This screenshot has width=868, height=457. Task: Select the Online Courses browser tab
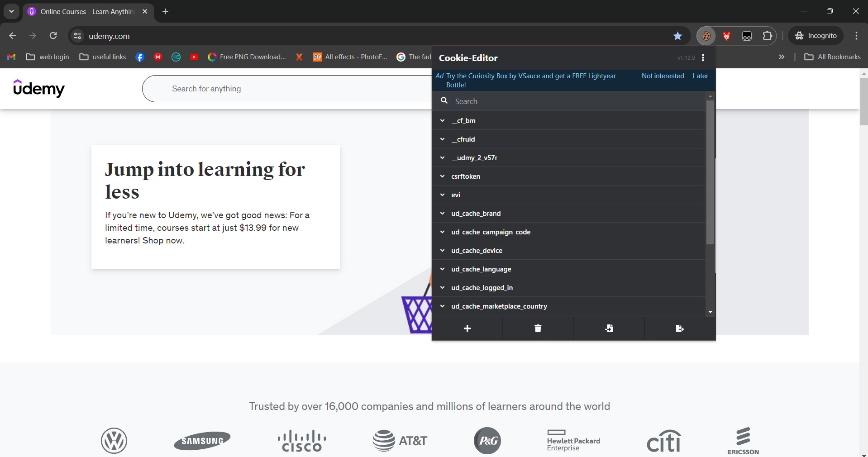pyautogui.click(x=88, y=11)
